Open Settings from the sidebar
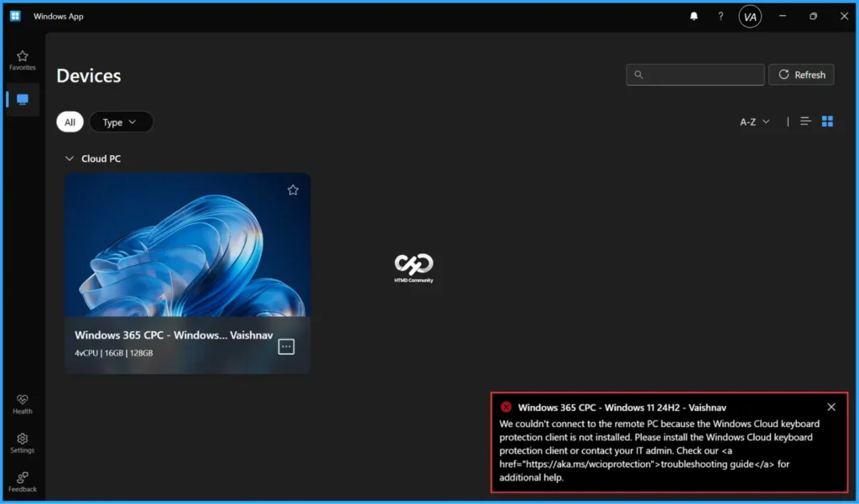Image resolution: width=859 pixels, height=504 pixels. click(x=23, y=443)
